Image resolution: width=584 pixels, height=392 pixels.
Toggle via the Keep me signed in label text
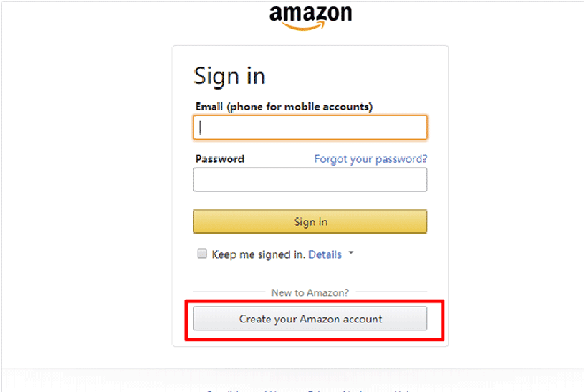click(258, 254)
